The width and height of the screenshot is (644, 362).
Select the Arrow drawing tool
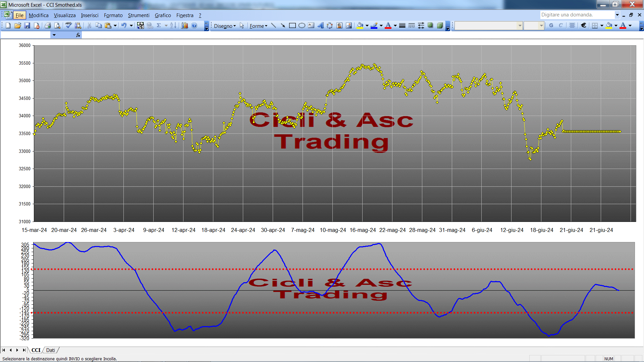(x=283, y=25)
